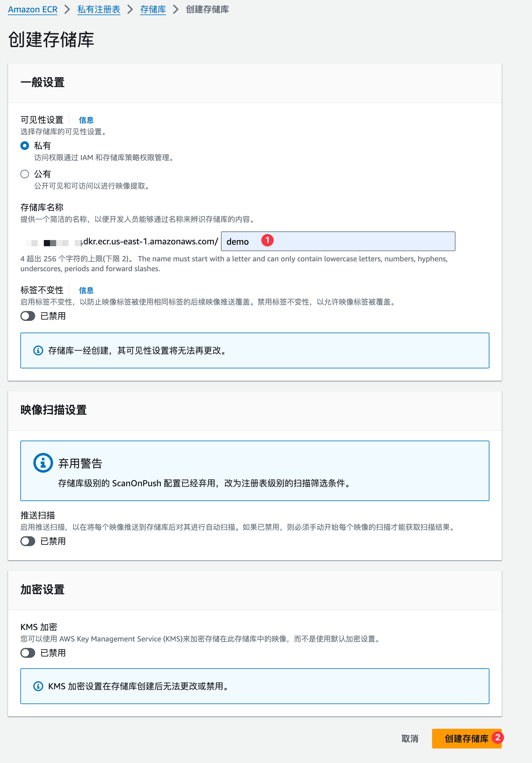Select the 私有 visibility radio button
This screenshot has width=532, height=763.
pos(25,146)
